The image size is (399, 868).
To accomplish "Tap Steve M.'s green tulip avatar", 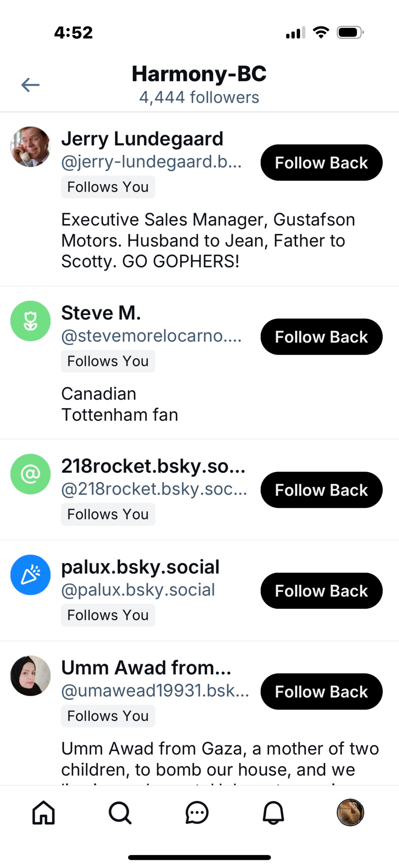I will click(30, 321).
